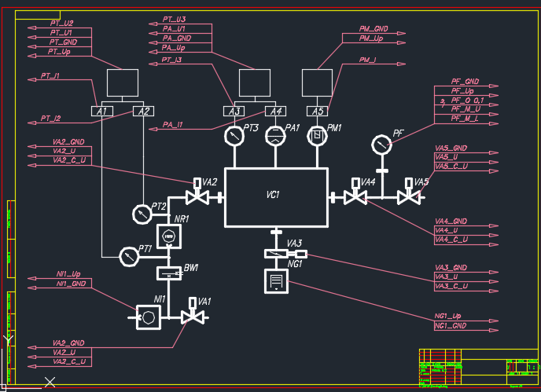The image size is (541, 392).
Task: Pick the PM1 gauge symbol
Action: (317, 136)
